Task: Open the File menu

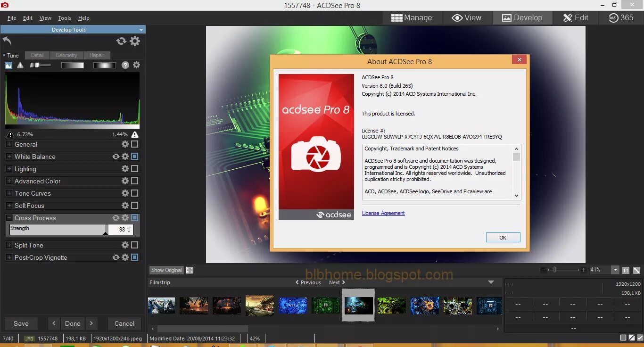Action: 12,18
